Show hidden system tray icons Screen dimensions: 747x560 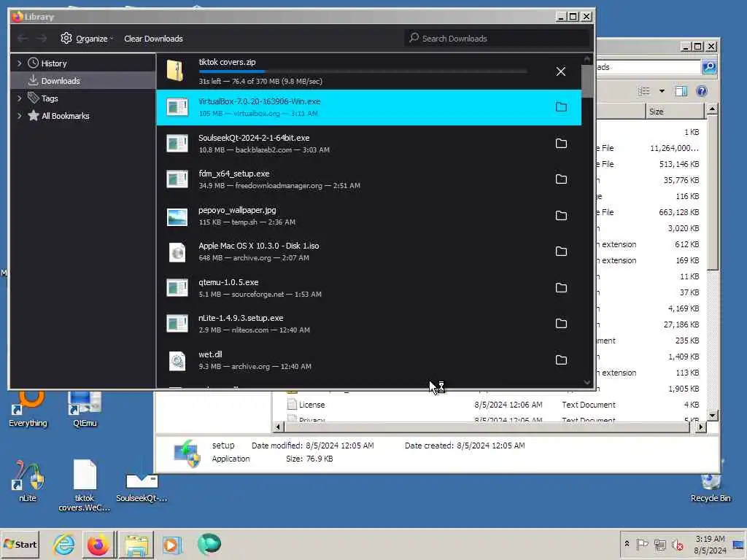(627, 544)
